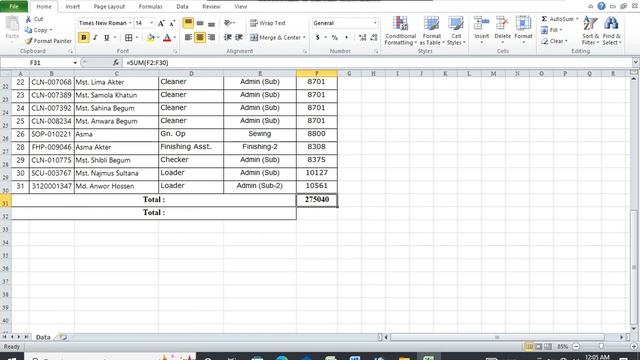Click the formula bar with =SUM(F2:F30)
The height and width of the screenshot is (360, 640).
(376, 62)
